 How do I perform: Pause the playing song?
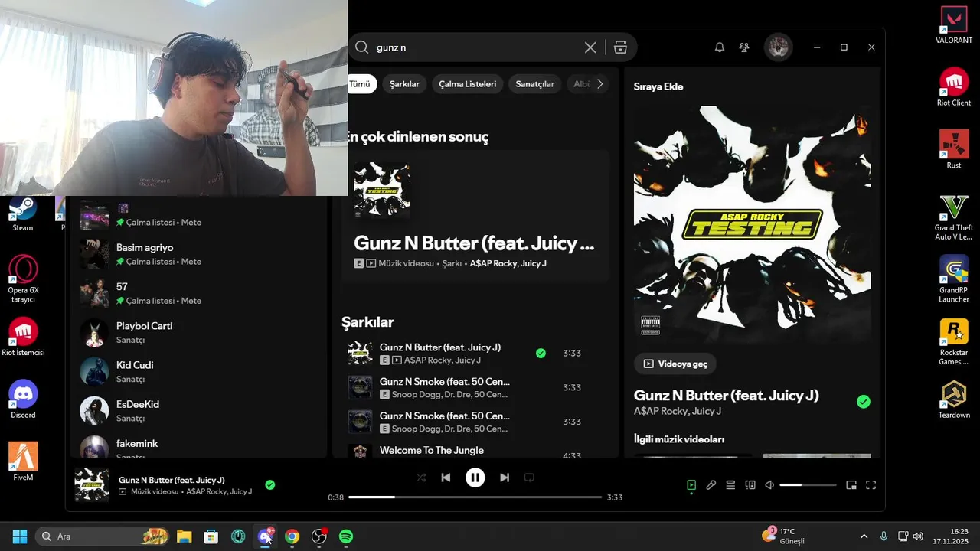[475, 478]
